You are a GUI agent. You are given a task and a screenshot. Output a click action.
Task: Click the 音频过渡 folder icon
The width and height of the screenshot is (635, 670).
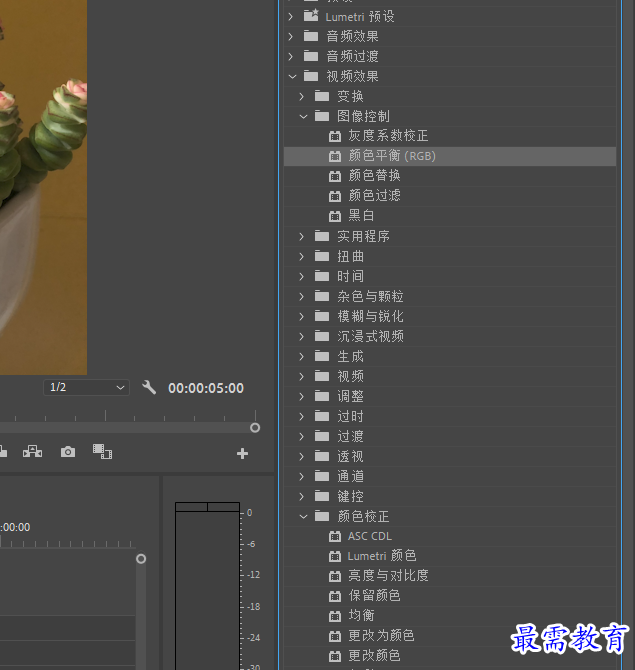(x=311, y=56)
